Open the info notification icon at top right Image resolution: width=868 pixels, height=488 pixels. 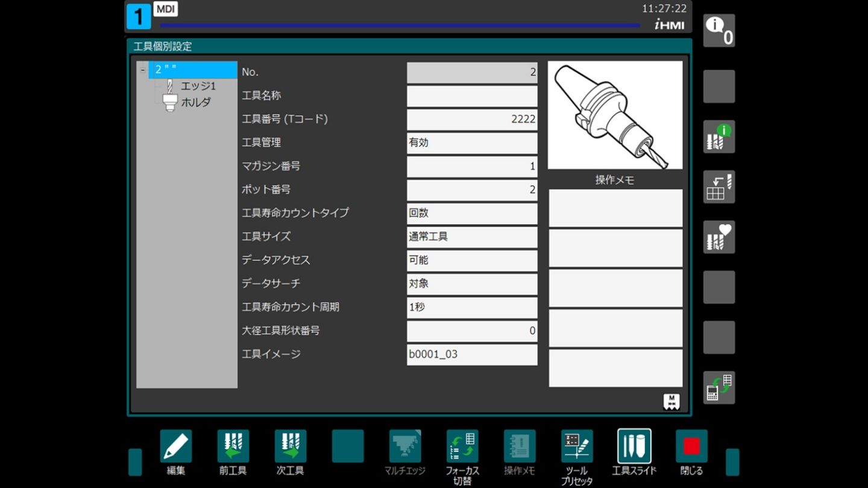[x=719, y=31]
